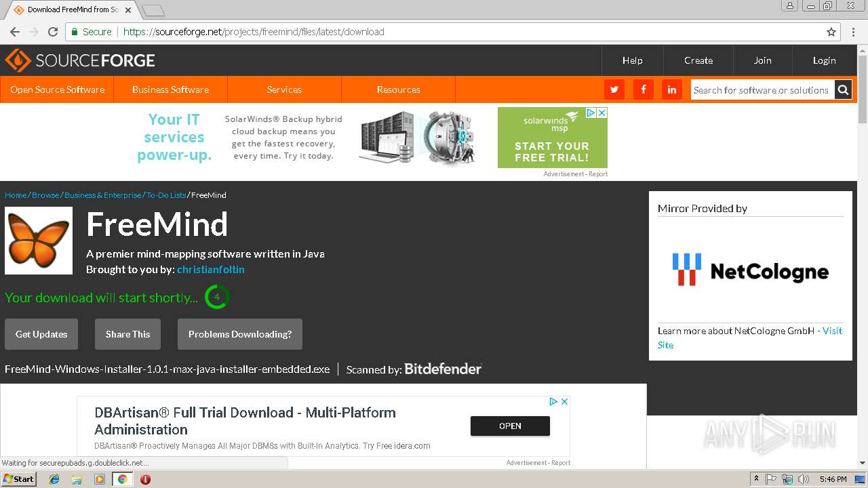
Task: Open the SourceForge Facebook icon
Action: coord(643,89)
